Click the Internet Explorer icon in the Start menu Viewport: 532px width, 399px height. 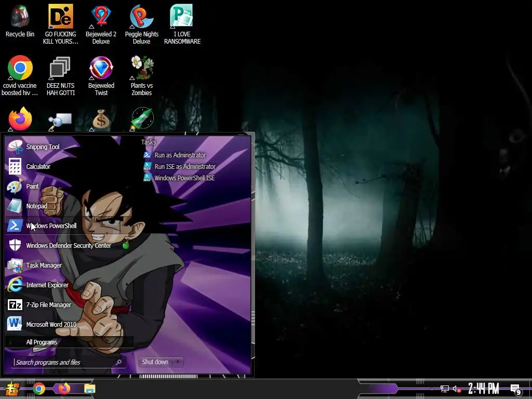(x=15, y=285)
